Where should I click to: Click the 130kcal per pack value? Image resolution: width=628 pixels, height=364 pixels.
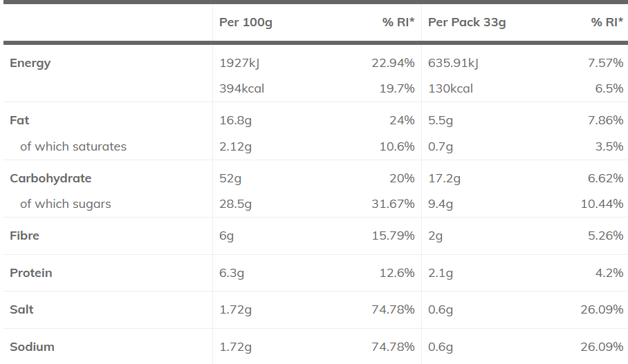pyautogui.click(x=450, y=88)
